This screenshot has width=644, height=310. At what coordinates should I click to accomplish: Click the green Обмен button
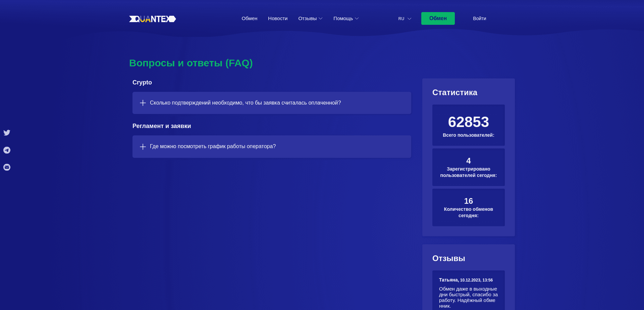[438, 18]
